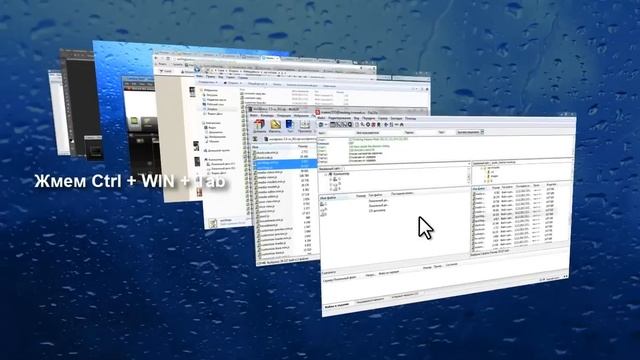Expand the remote site root folder node
Screen dimensions: 640x360
[482, 167]
